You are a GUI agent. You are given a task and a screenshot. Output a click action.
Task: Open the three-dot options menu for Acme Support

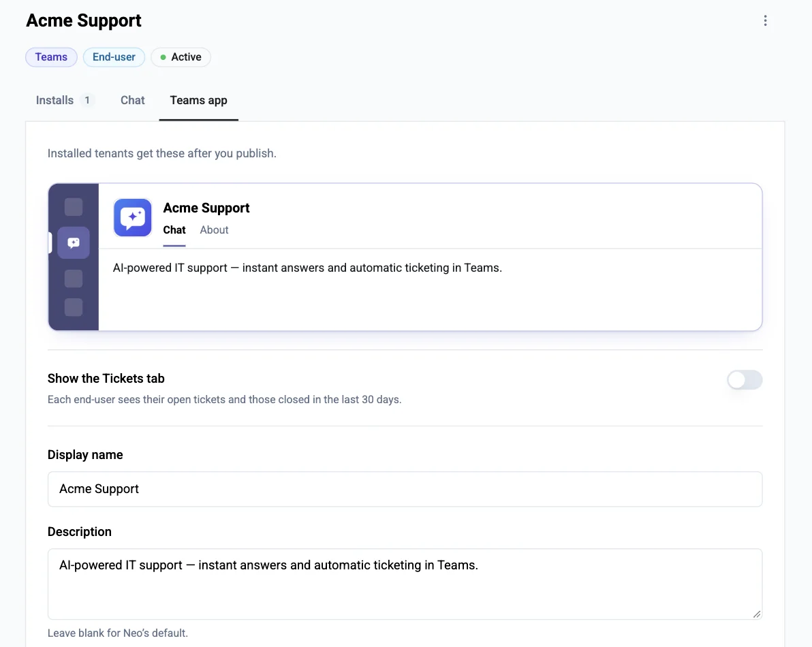pos(765,20)
